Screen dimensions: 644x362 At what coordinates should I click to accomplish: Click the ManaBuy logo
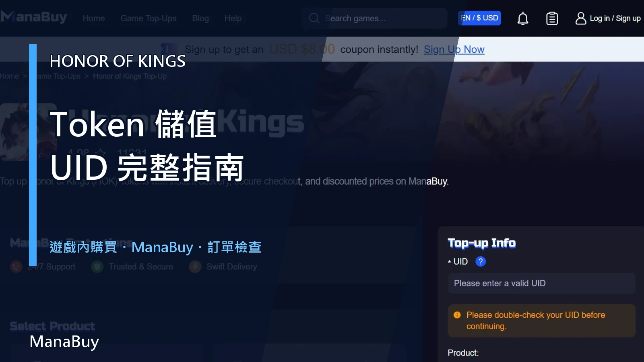[34, 17]
